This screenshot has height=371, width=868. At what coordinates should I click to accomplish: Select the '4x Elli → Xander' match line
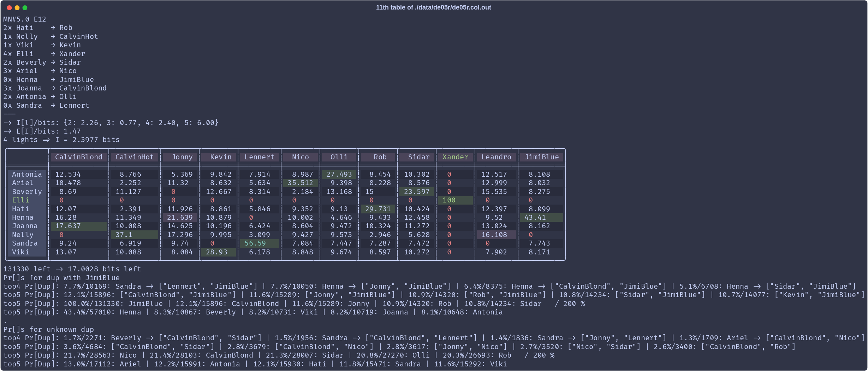click(44, 54)
